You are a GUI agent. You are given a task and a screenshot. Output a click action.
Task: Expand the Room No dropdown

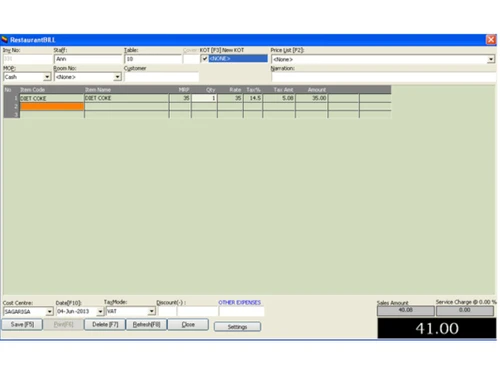[117, 77]
